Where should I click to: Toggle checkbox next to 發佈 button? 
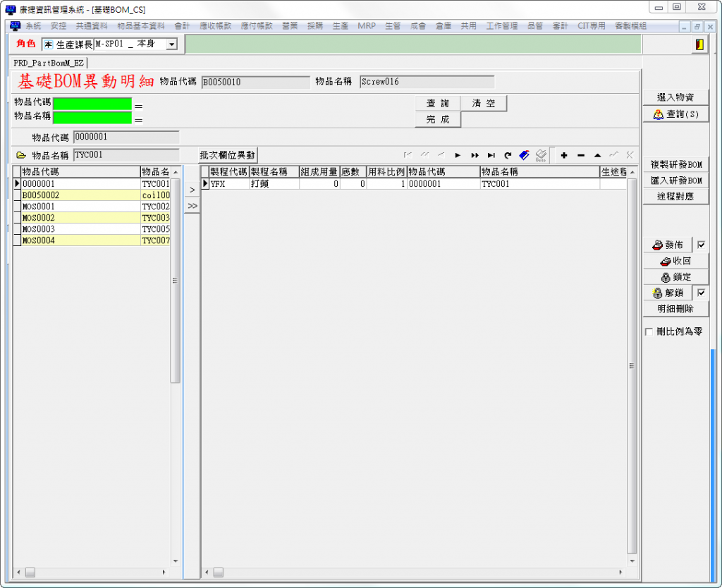coord(701,245)
